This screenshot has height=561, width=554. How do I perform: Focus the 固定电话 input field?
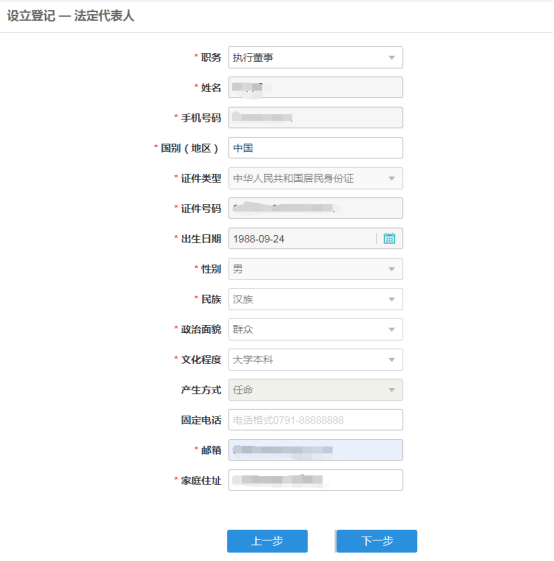[x=315, y=420]
